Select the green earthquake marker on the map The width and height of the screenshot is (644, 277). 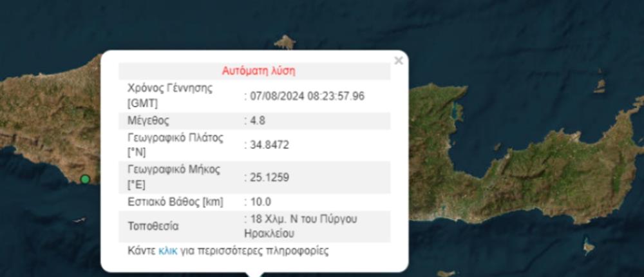pos(84,179)
